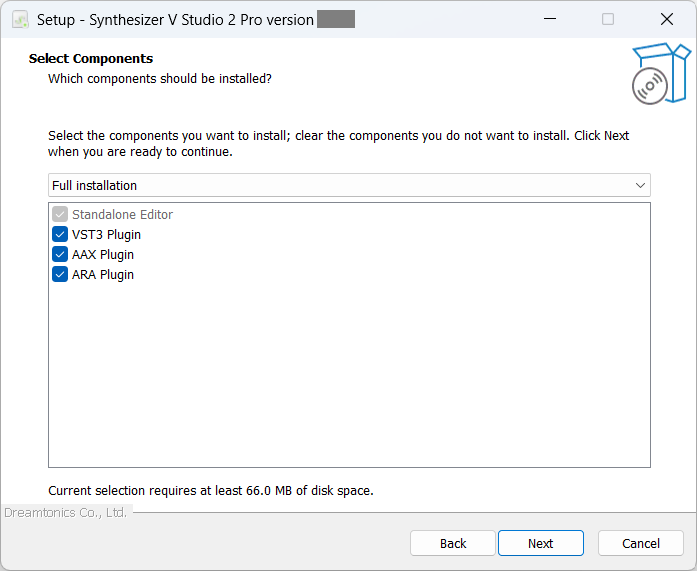The height and width of the screenshot is (571, 697).
Task: Click the disabled maximize button
Action: click(608, 19)
